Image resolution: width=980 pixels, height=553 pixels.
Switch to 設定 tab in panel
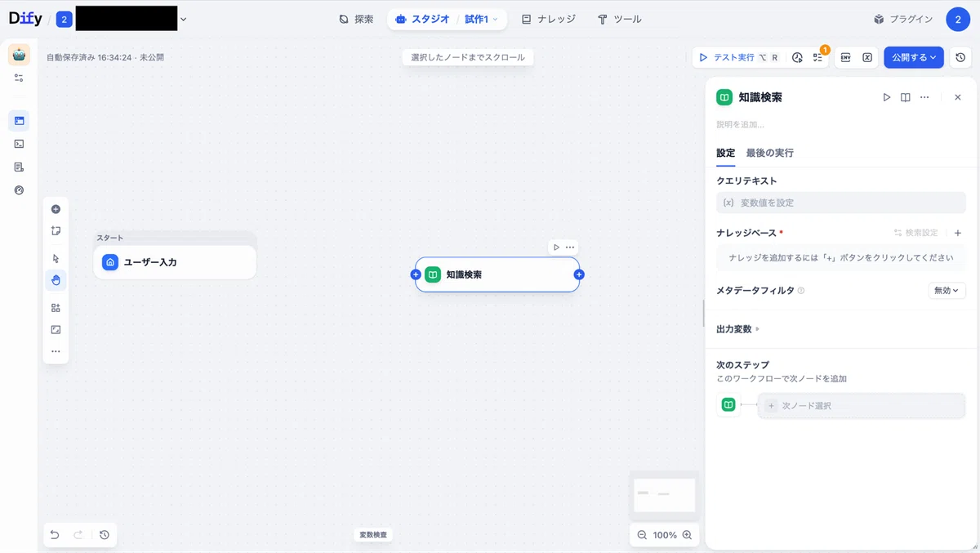(726, 153)
